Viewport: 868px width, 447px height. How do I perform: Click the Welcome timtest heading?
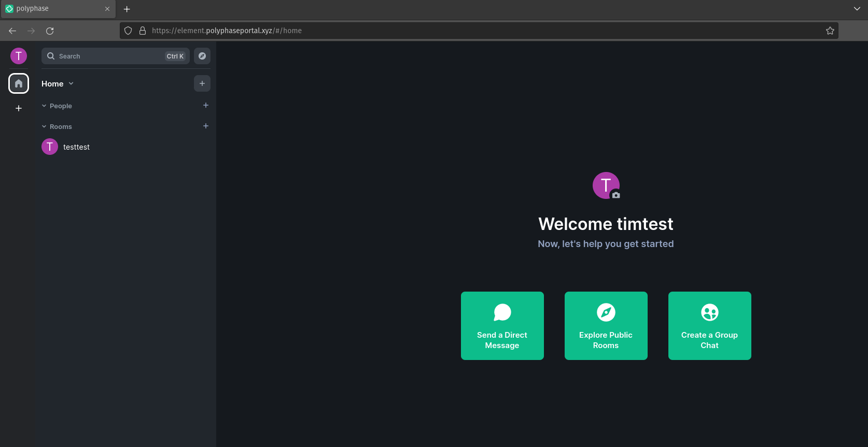[606, 224]
